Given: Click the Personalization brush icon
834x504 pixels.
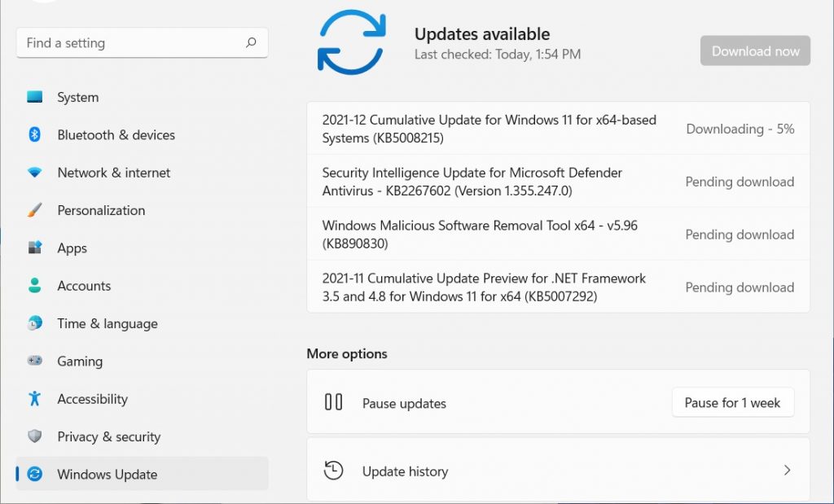Looking at the screenshot, I should [34, 210].
